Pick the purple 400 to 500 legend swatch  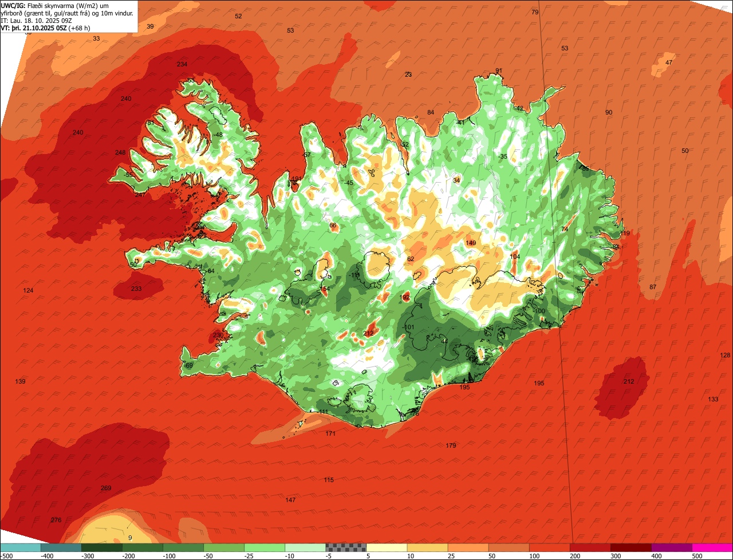pyautogui.click(x=672, y=547)
